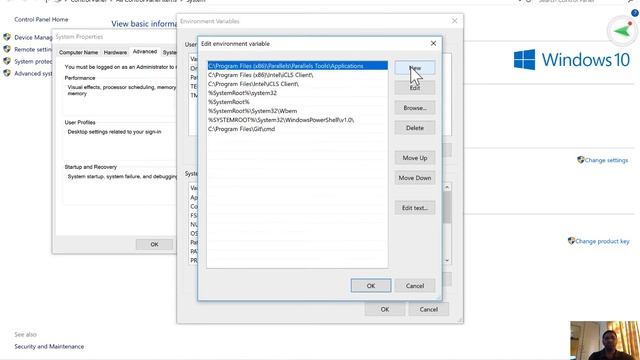The width and height of the screenshot is (640, 360).
Task: Move the selected entry up
Action: (x=415, y=158)
